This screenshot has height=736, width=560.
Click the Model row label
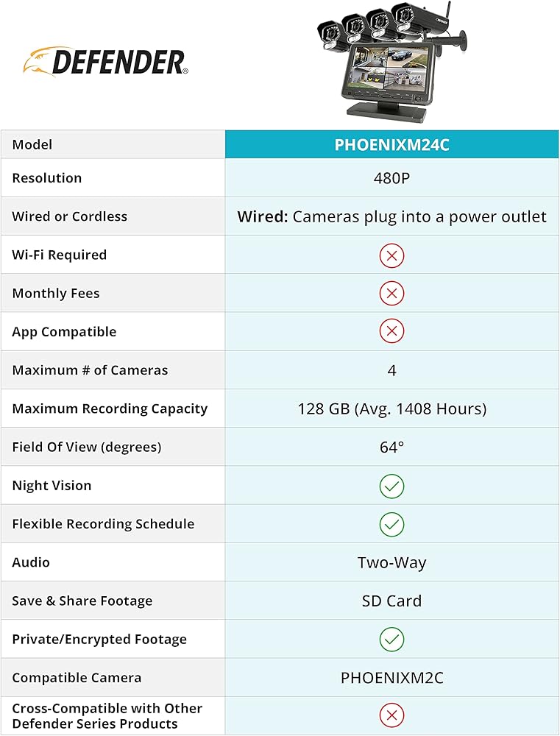32,145
